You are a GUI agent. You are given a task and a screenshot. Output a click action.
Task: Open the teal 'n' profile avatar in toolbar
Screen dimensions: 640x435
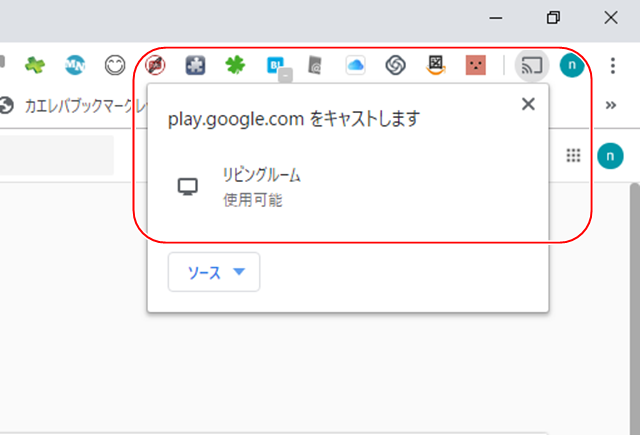pyautogui.click(x=572, y=65)
